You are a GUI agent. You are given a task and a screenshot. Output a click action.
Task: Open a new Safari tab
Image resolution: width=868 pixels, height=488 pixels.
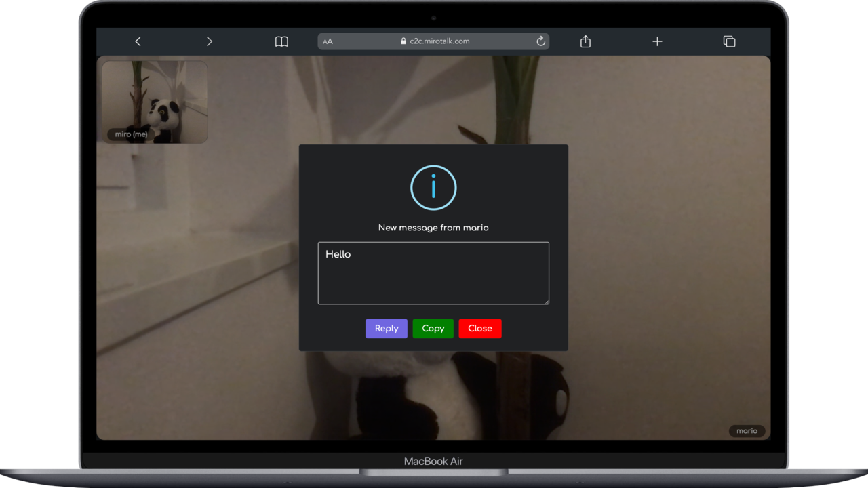657,41
